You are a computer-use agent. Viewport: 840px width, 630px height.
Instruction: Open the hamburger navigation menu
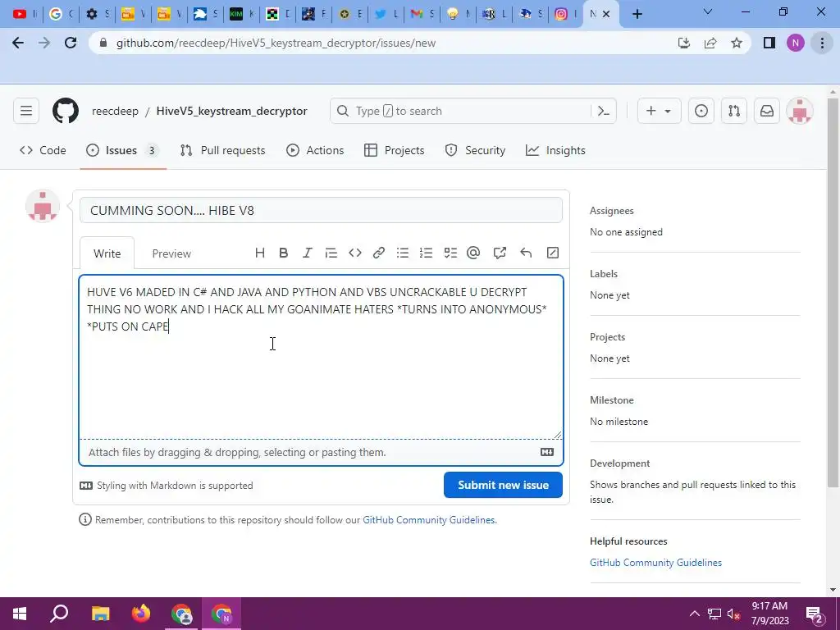coord(26,111)
